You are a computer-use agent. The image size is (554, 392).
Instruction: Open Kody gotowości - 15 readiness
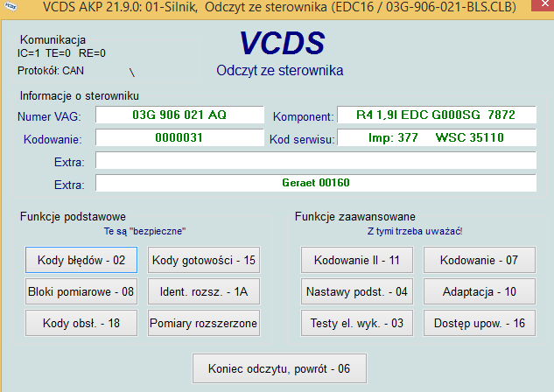point(204,260)
